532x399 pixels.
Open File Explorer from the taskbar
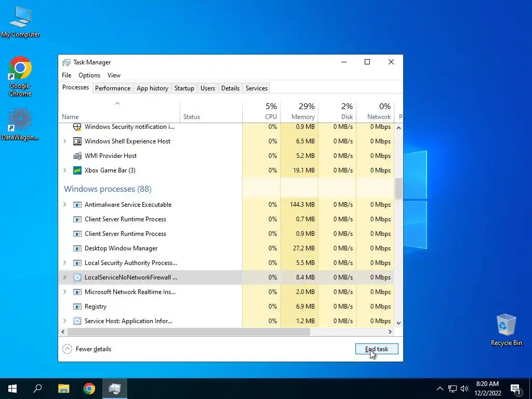click(63, 389)
